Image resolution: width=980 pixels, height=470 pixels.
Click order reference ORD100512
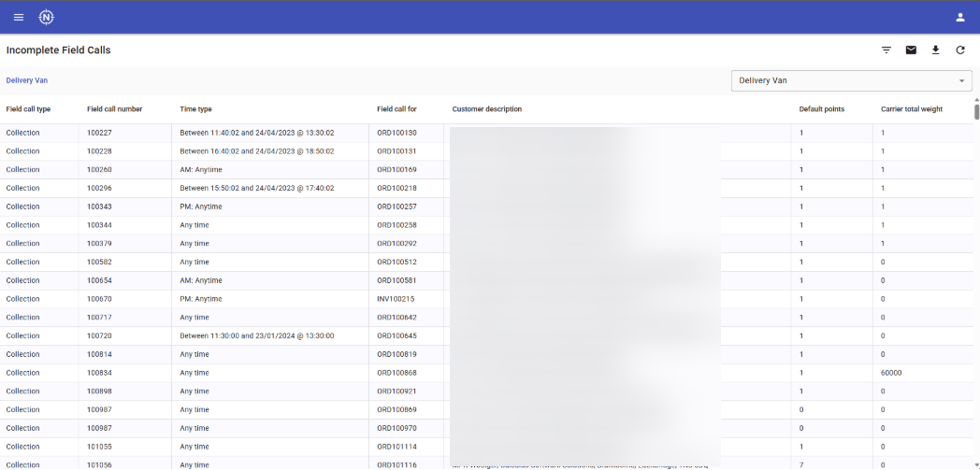396,263
